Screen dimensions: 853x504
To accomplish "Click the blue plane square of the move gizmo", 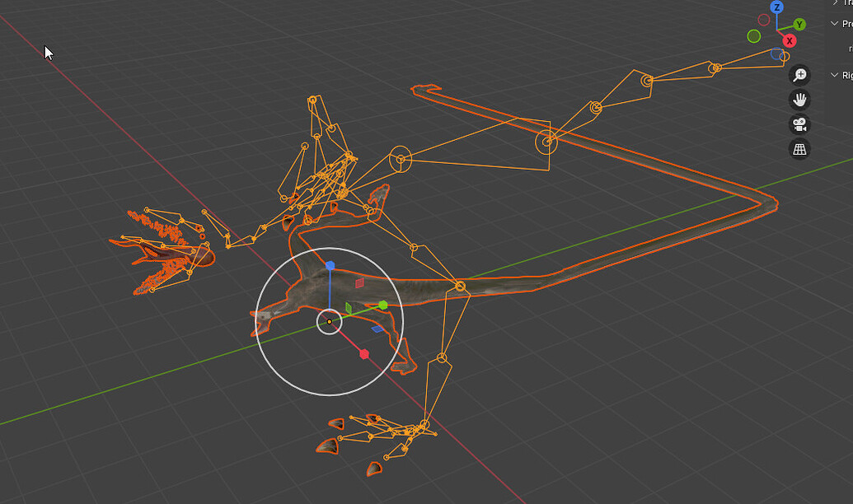I will click(377, 329).
